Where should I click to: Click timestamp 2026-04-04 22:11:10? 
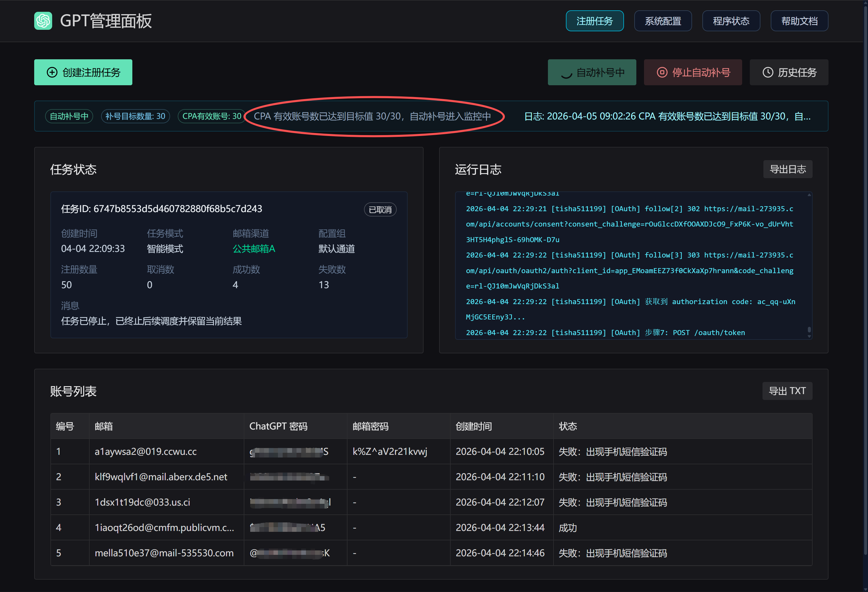tap(500, 477)
